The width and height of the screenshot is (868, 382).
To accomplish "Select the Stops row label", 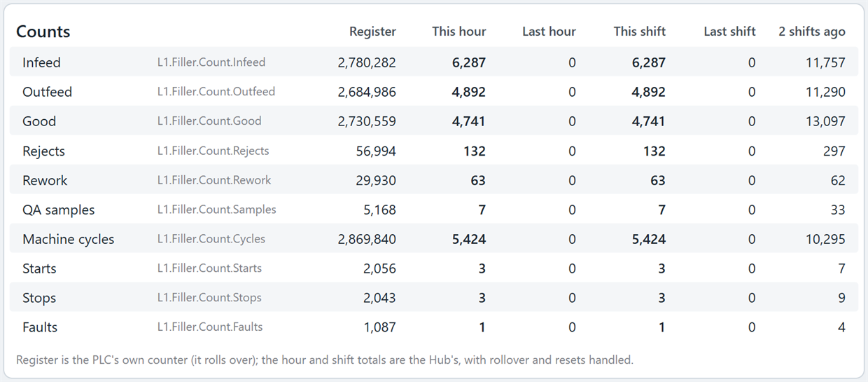I will coord(39,298).
